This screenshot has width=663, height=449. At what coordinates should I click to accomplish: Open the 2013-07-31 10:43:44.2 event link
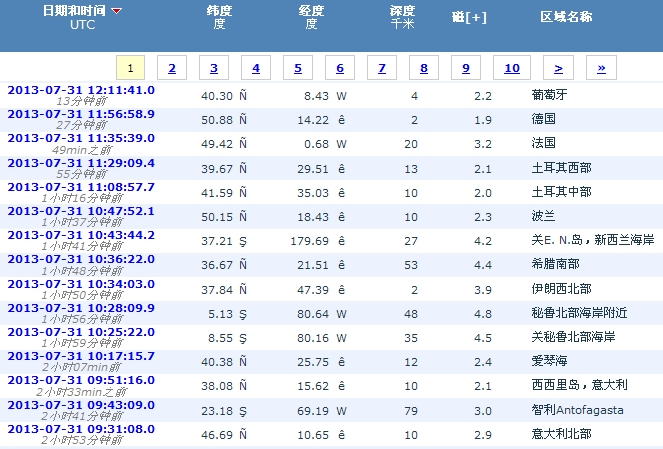(81, 234)
